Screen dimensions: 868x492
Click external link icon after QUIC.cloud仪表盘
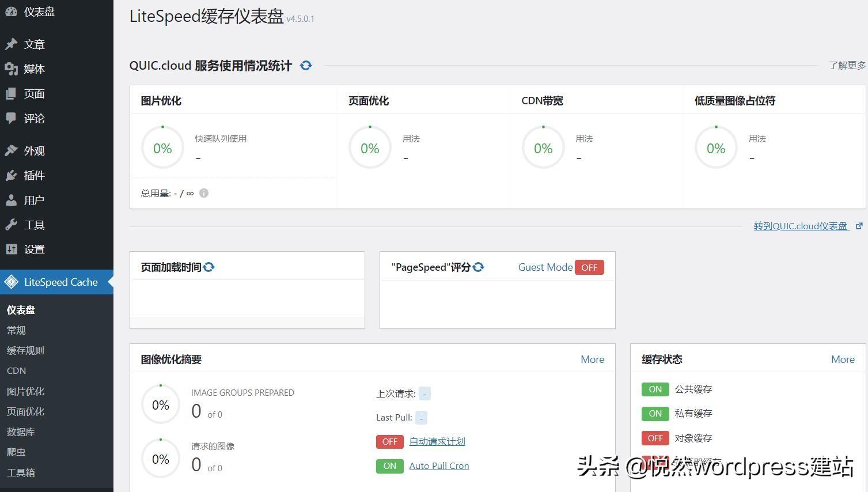click(859, 226)
